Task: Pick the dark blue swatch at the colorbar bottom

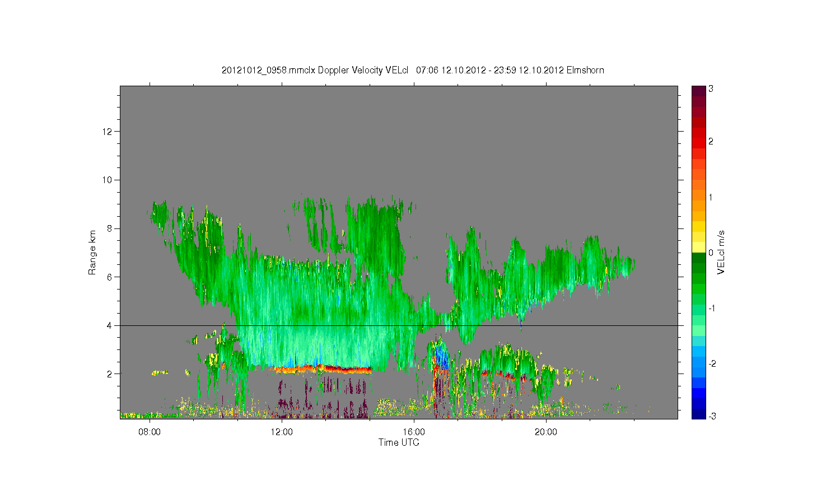Action: [x=698, y=414]
